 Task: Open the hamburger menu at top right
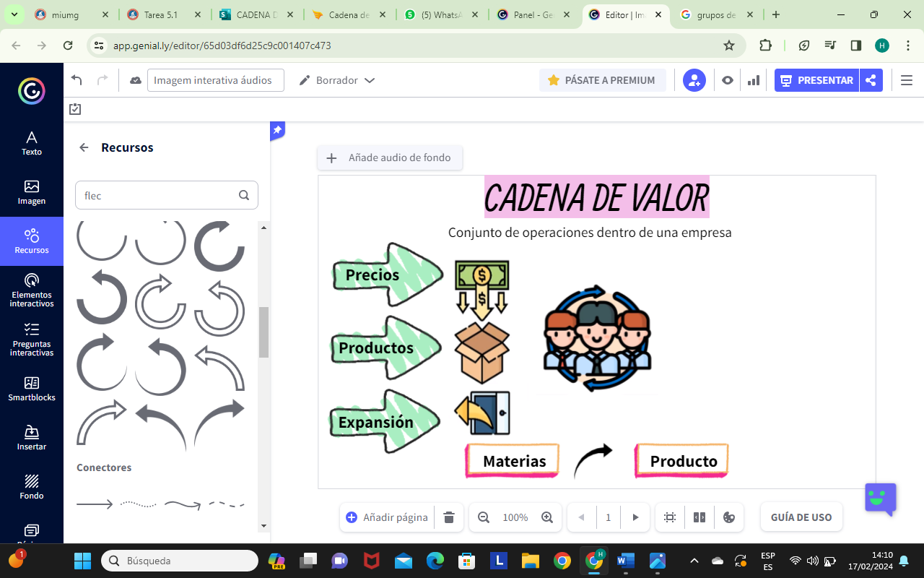pyautogui.click(x=907, y=80)
